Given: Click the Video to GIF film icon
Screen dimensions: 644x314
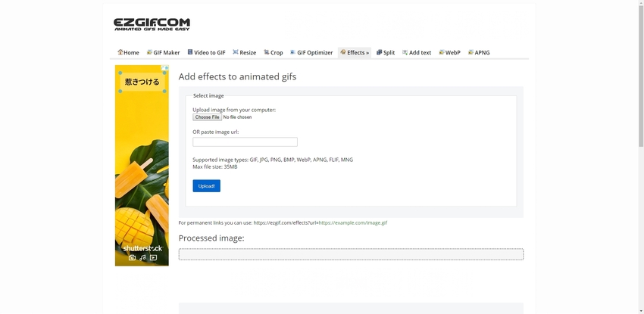Looking at the screenshot, I should coord(190,52).
